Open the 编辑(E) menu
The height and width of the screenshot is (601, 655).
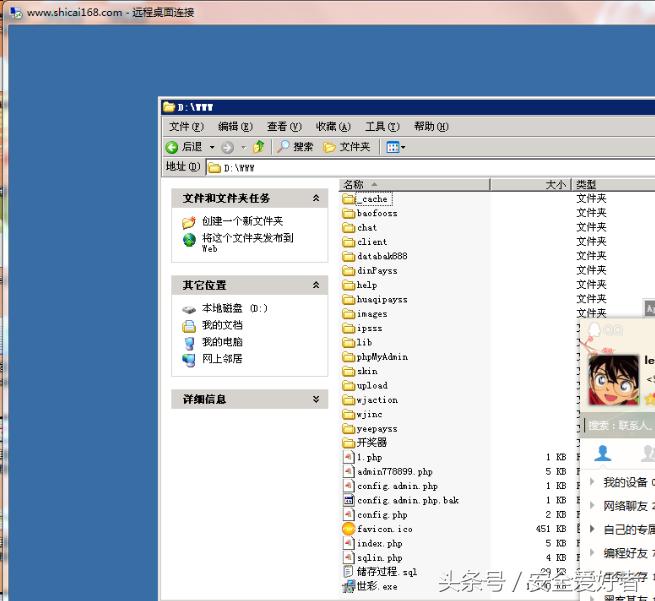235,126
